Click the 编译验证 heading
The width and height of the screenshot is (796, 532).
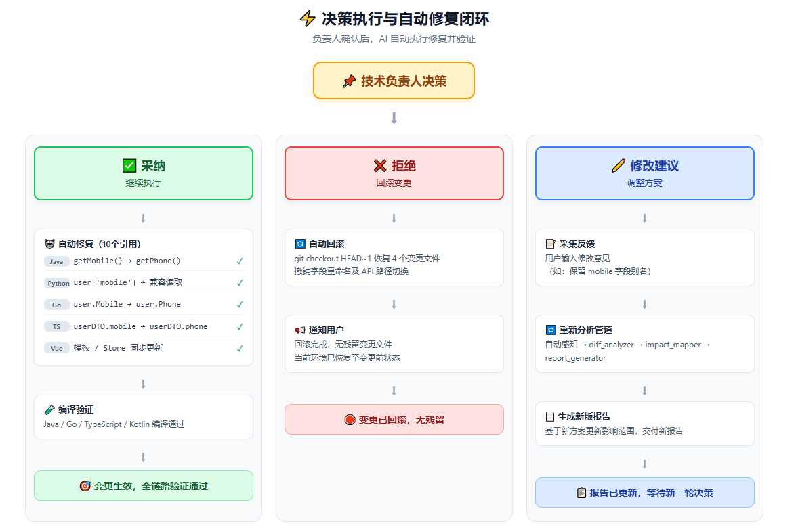coord(76,409)
